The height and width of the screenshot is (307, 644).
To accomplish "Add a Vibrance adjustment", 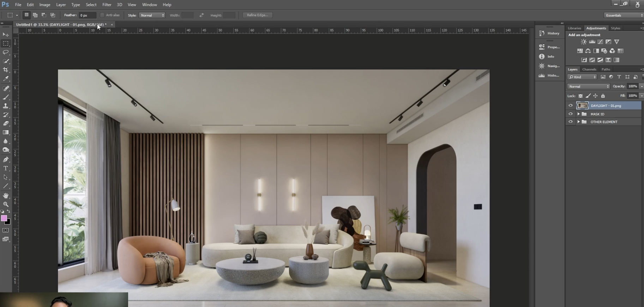I will (616, 42).
